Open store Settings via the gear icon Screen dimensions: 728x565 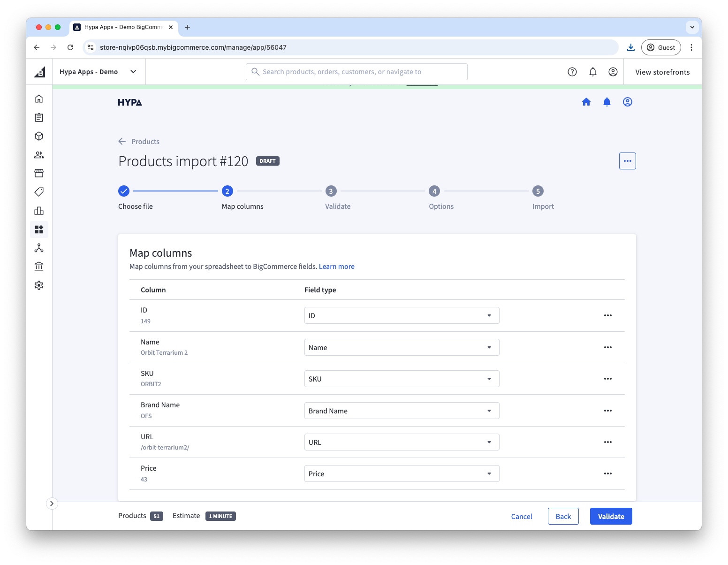pyautogui.click(x=39, y=285)
